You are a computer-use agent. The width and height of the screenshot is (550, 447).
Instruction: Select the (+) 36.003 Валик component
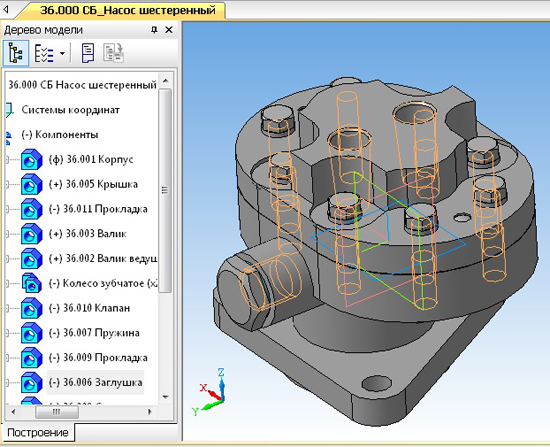(x=87, y=234)
